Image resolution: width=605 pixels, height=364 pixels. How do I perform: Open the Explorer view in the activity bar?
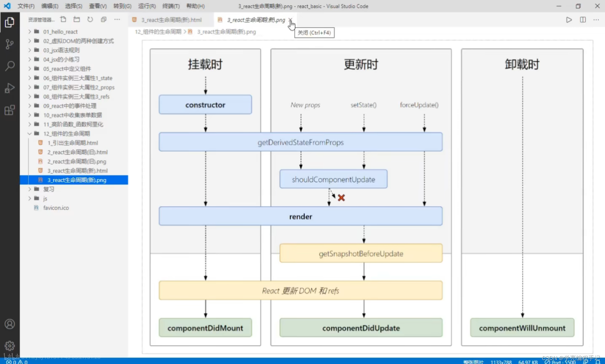[x=9, y=22]
